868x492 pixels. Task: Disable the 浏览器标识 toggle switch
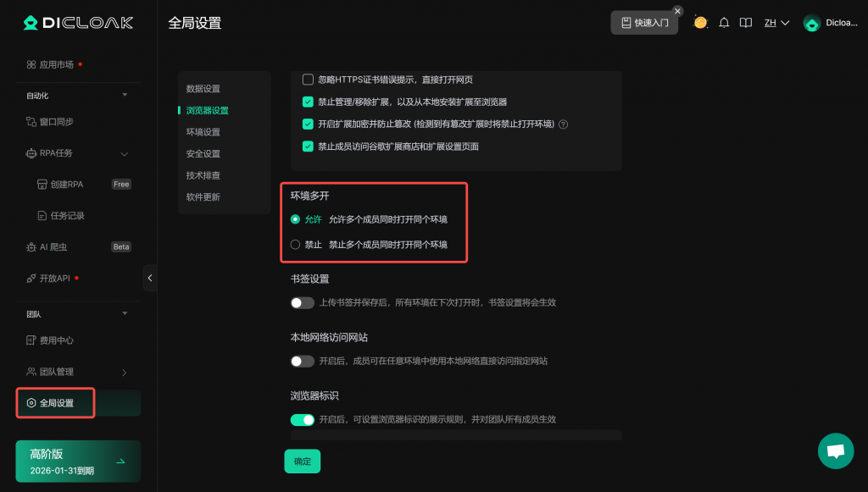(x=302, y=419)
